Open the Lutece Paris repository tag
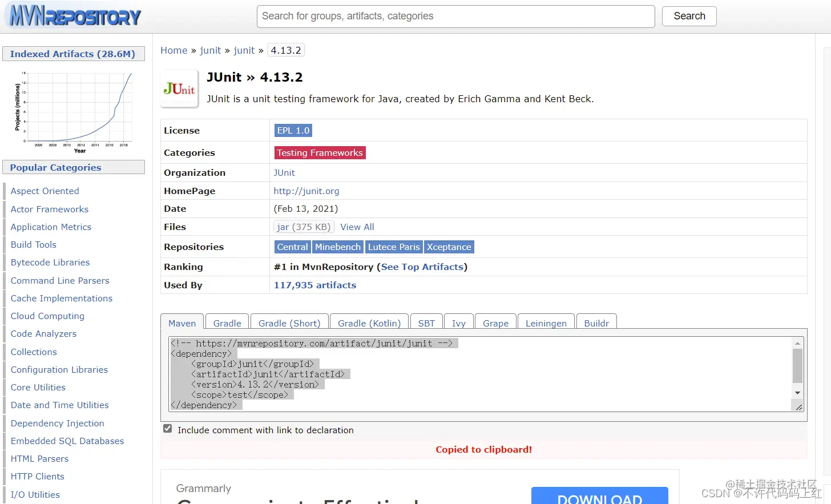This screenshot has height=504, width=831. click(x=394, y=247)
